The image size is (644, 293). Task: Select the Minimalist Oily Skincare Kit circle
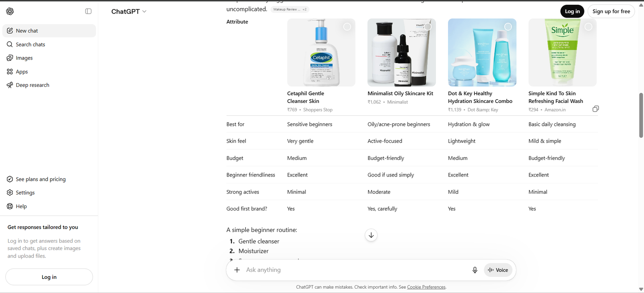[427, 27]
